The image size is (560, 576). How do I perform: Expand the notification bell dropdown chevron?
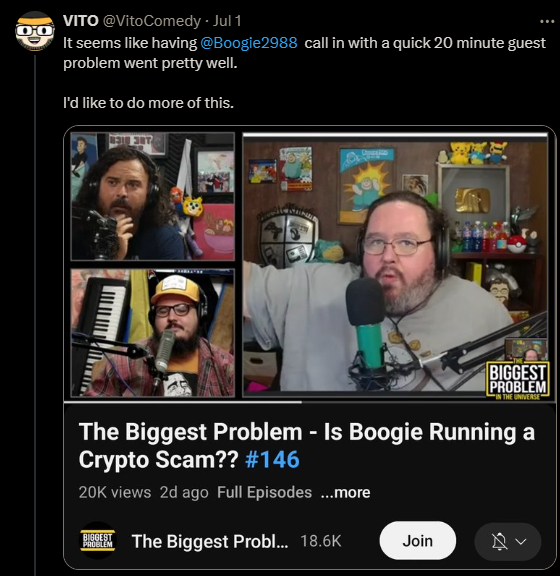[521, 541]
